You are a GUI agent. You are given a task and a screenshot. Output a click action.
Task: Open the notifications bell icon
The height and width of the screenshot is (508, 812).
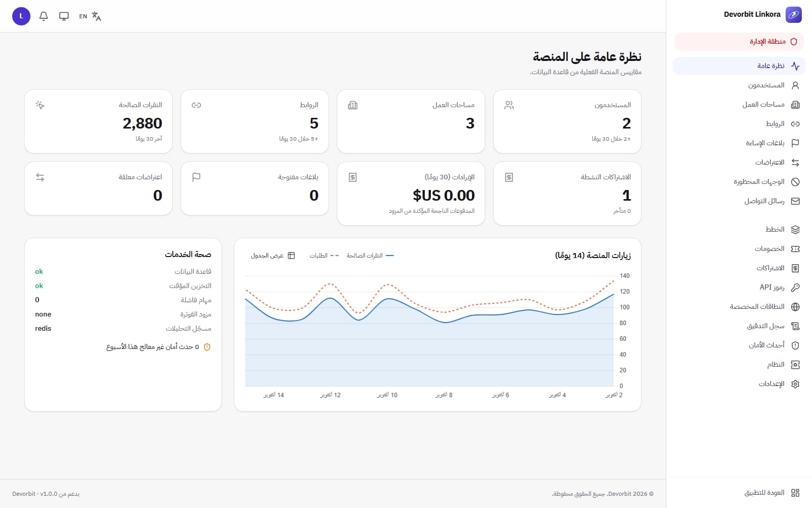(x=44, y=16)
